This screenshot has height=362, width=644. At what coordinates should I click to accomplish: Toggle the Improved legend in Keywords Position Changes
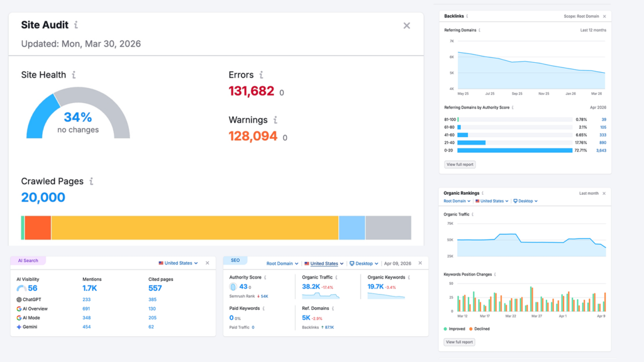455,329
